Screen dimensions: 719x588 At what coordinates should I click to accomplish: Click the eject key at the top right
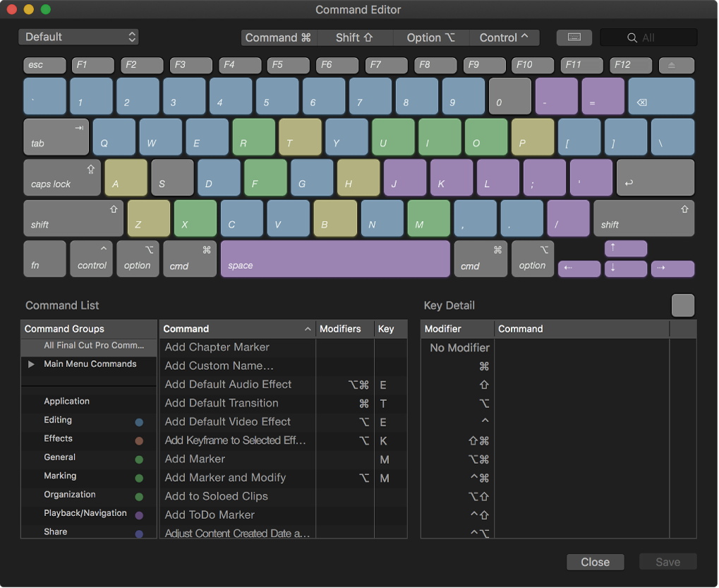(675, 65)
